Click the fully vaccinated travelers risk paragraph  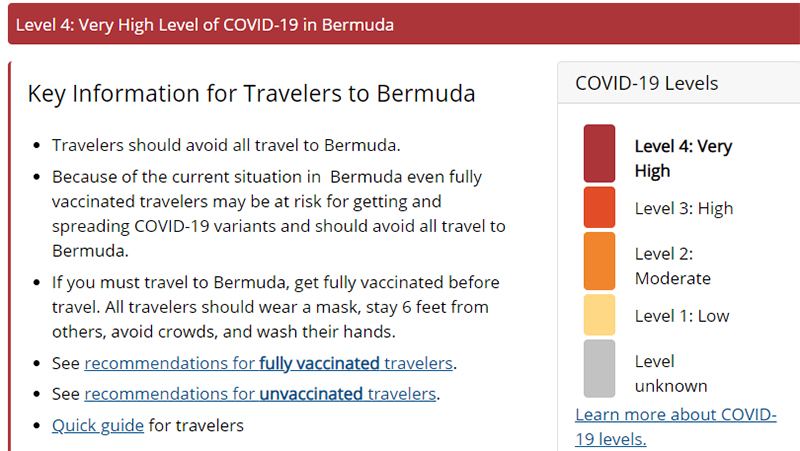(279, 214)
